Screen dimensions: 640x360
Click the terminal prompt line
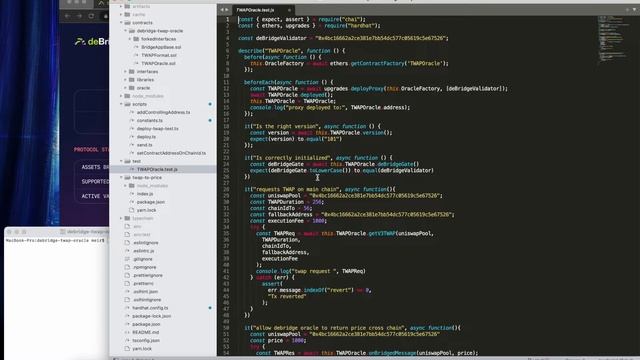55,240
